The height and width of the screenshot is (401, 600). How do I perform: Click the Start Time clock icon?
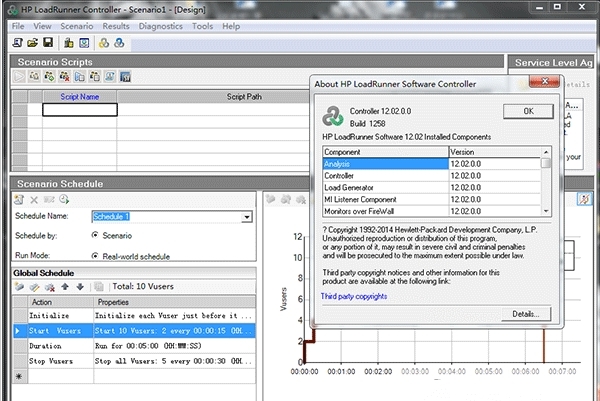coord(64,199)
